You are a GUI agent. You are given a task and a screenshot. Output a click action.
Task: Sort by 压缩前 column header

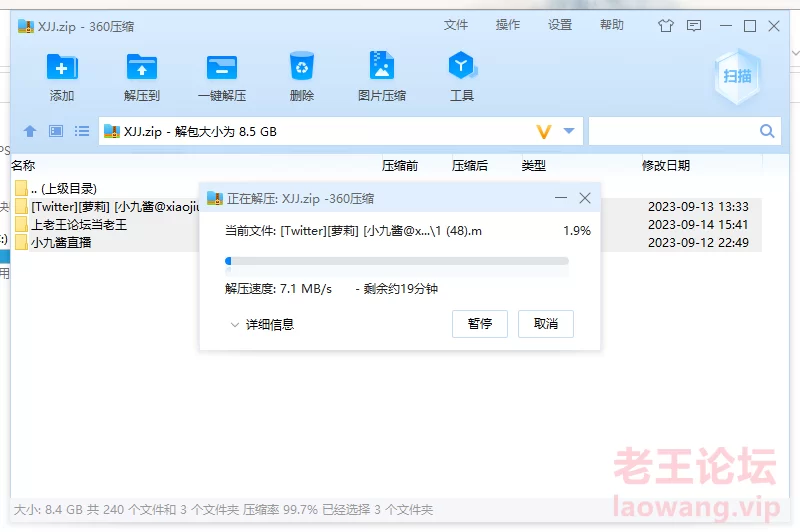399,165
